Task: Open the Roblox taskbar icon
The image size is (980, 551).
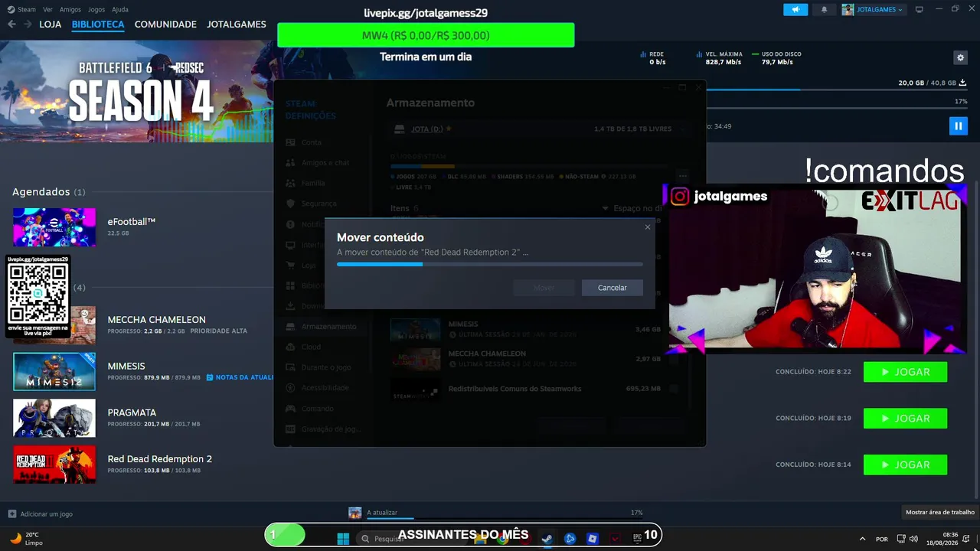Action: pos(592,539)
